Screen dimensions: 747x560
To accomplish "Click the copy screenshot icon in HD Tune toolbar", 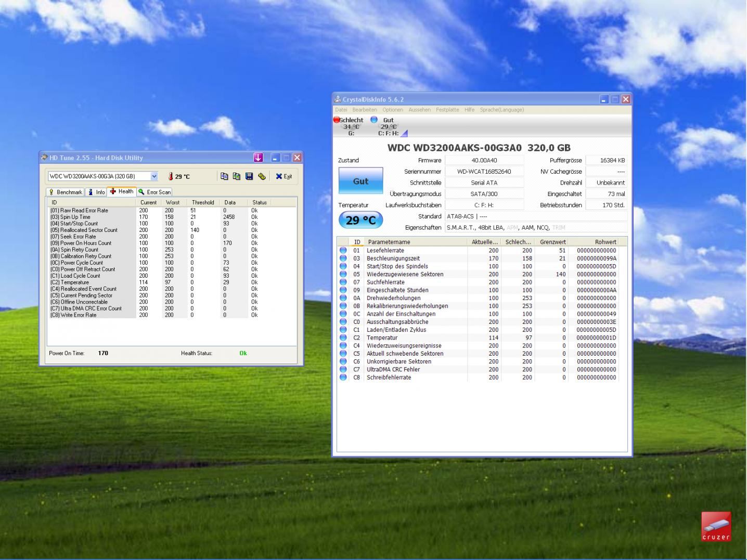I will [237, 176].
